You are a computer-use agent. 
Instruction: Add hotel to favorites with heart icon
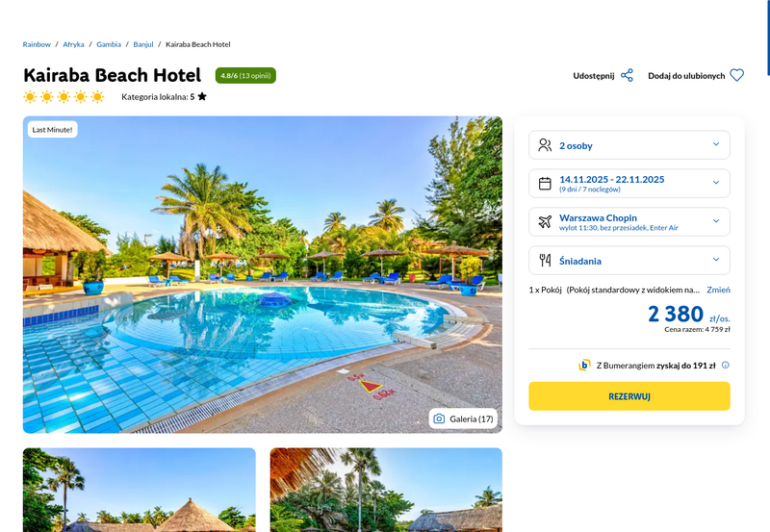(x=736, y=75)
